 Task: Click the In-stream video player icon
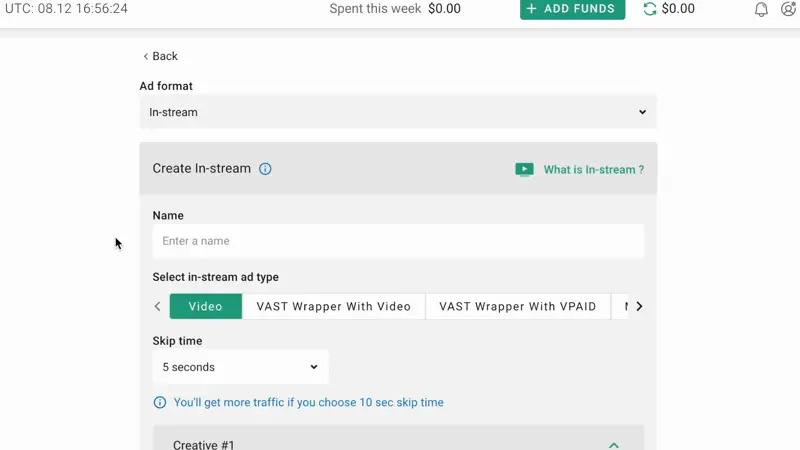[x=524, y=169]
